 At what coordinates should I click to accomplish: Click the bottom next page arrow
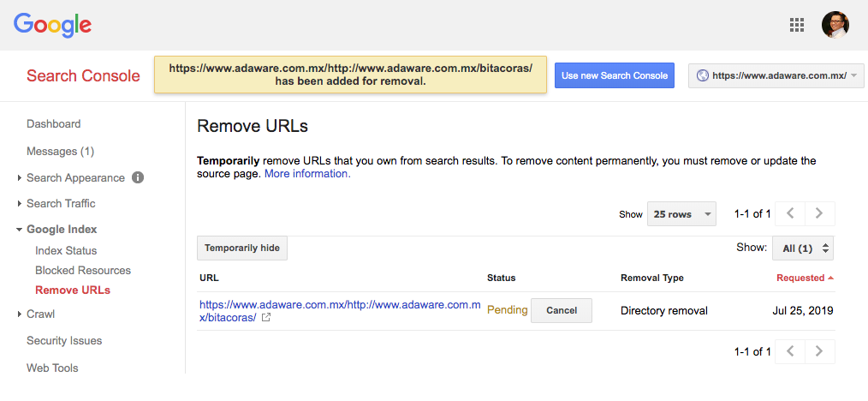click(x=819, y=351)
